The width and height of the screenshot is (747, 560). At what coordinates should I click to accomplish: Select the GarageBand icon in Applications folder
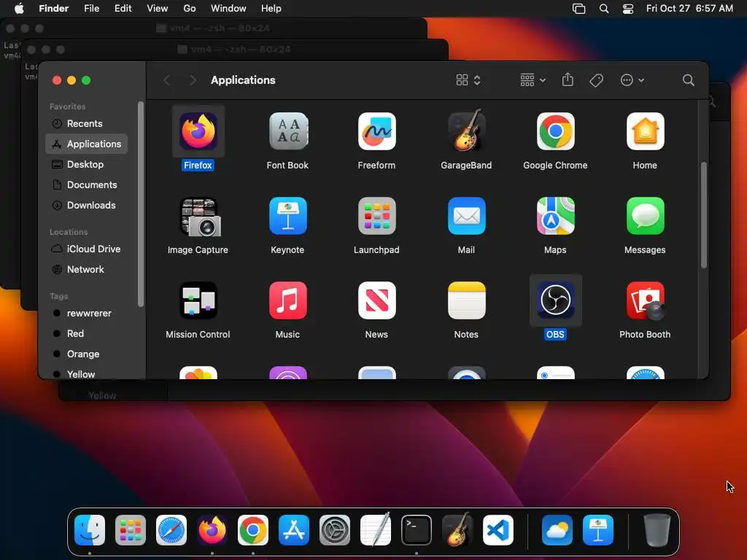click(x=466, y=130)
